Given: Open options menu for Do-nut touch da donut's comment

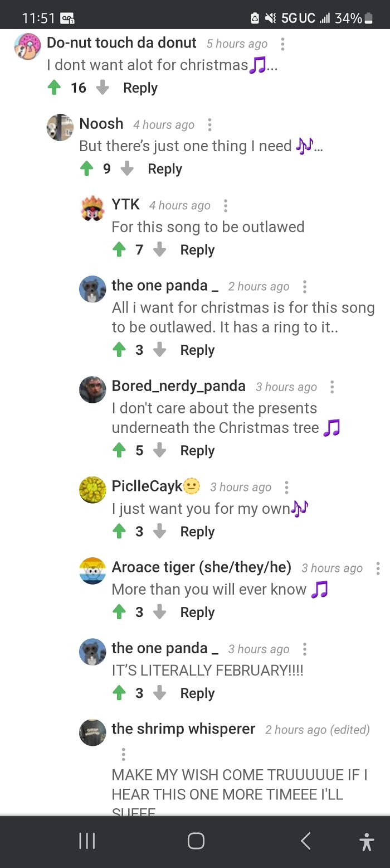Looking at the screenshot, I should 282,44.
